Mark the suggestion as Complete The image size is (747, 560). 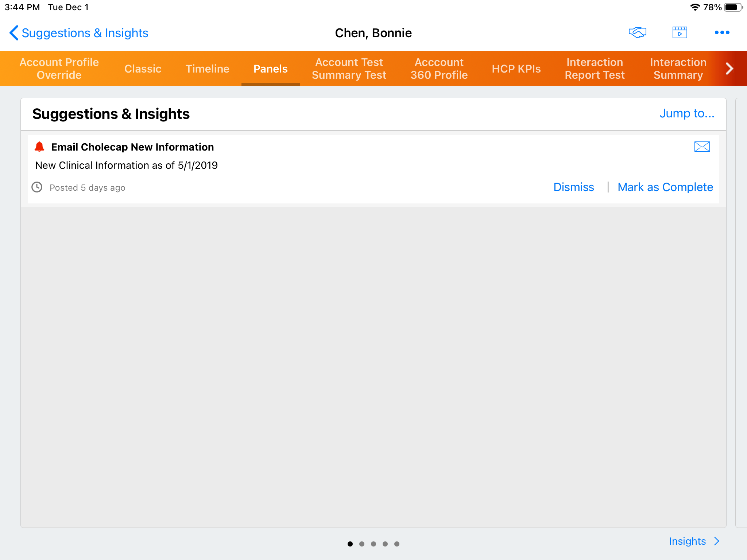665,187
